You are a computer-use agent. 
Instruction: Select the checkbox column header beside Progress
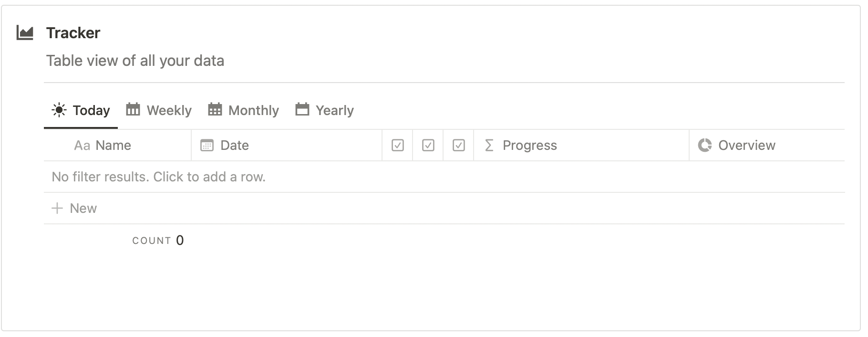click(459, 146)
